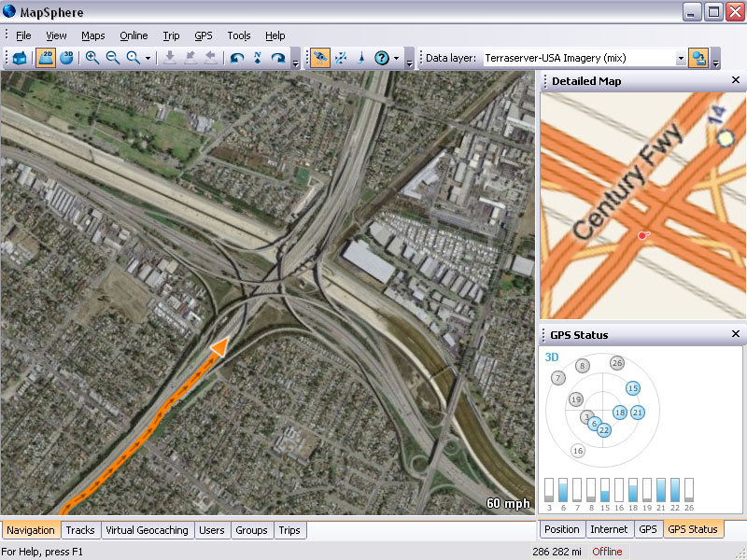Click the Help question mark icon

click(x=382, y=58)
